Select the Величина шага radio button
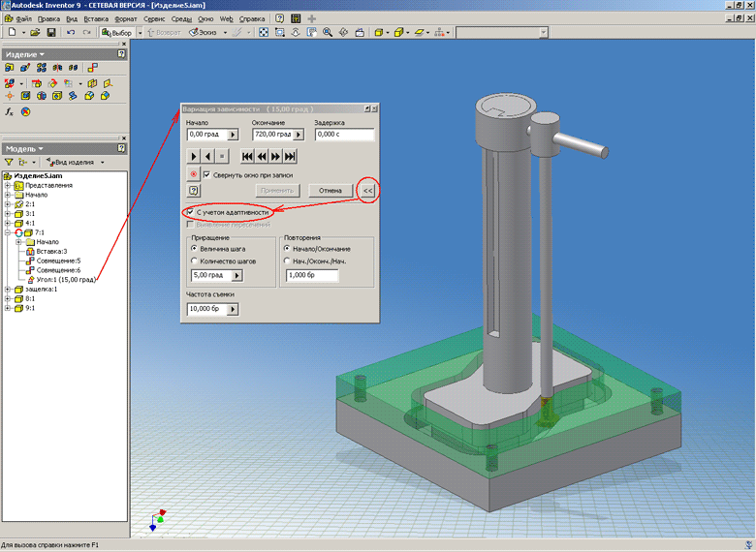Screen dimensions: 756x552 pos(194,249)
